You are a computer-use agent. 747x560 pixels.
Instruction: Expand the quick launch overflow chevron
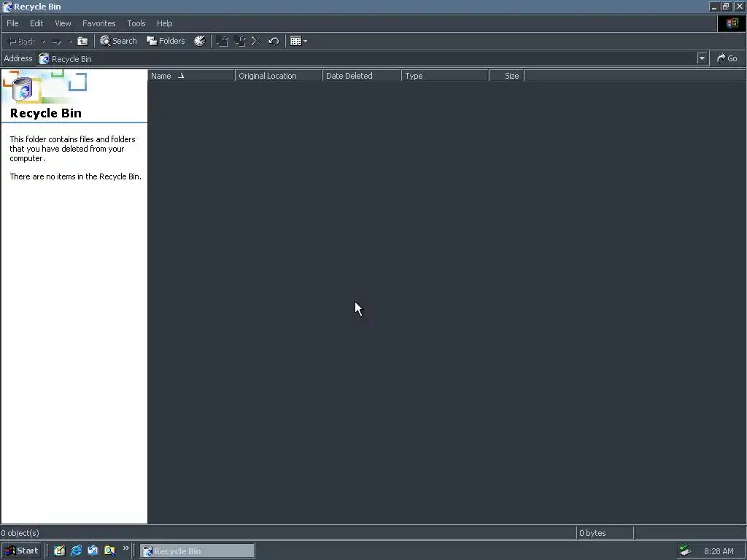pos(125,548)
